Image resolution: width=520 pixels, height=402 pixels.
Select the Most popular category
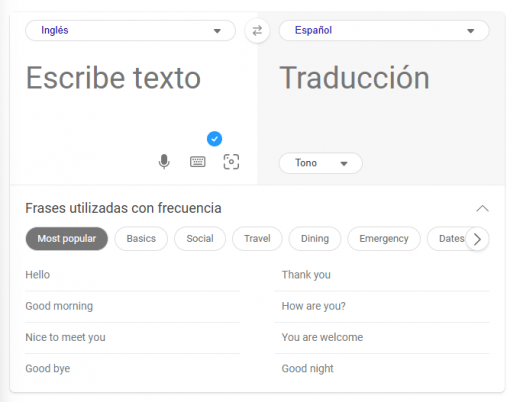tap(67, 239)
